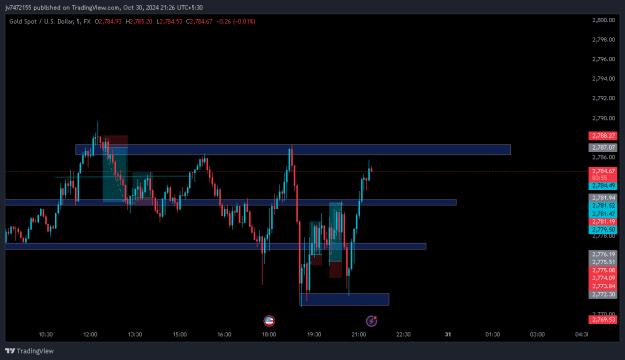Viewport: 625px width, 360px height.
Task: Select the red 2,769.53 price label
Action: coord(603,320)
